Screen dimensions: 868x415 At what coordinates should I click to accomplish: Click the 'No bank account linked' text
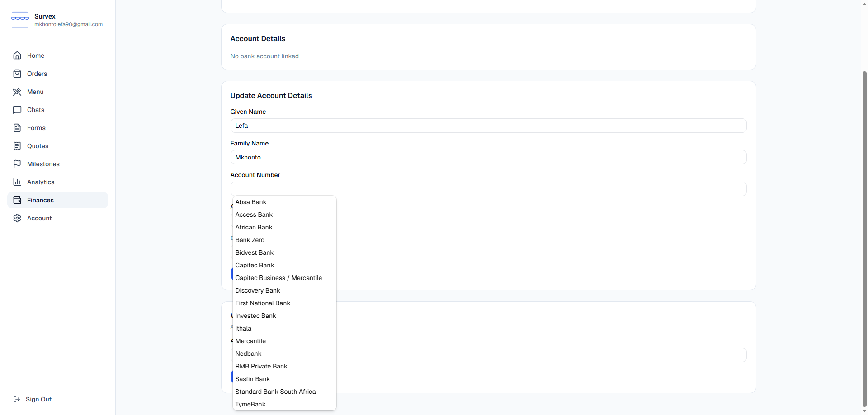(x=264, y=56)
